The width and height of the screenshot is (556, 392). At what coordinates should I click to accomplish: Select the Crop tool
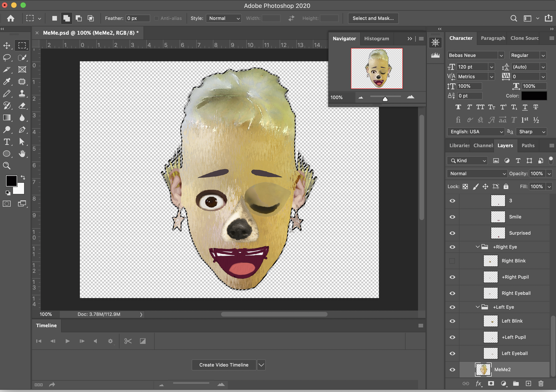coord(7,70)
